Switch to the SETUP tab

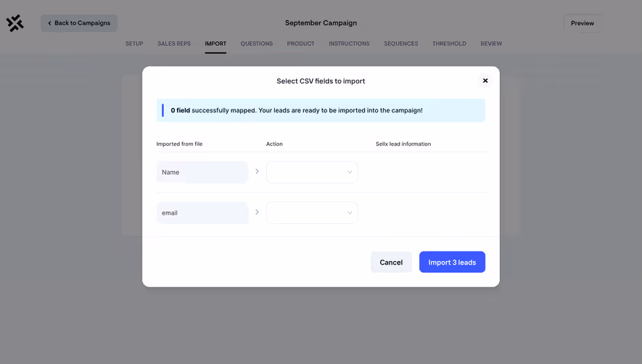134,44
